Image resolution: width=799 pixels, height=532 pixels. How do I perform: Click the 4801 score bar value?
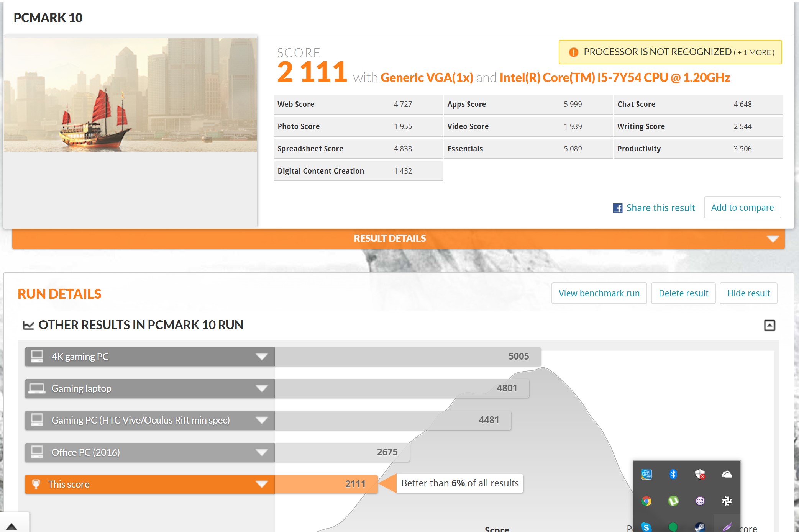507,388
